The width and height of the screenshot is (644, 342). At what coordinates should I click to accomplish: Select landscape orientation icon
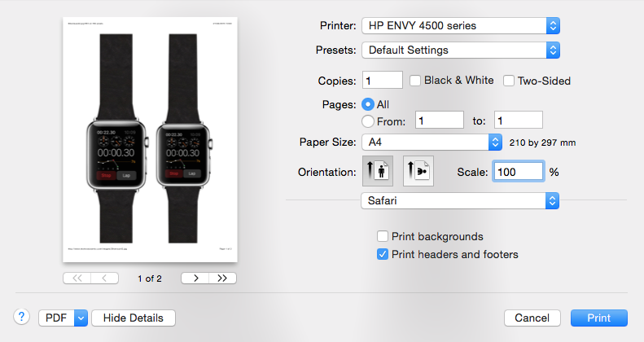pyautogui.click(x=418, y=171)
